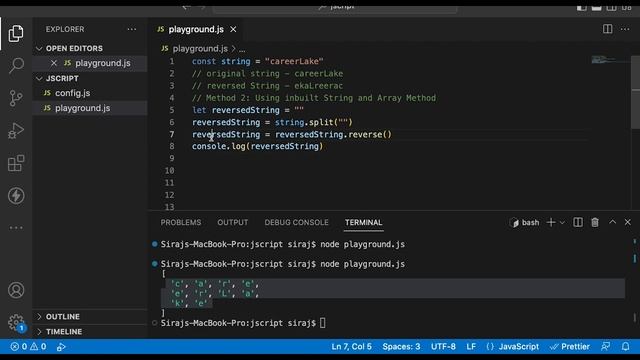Open notifications bell in status bar
The width and height of the screenshot is (640, 360).
625,347
